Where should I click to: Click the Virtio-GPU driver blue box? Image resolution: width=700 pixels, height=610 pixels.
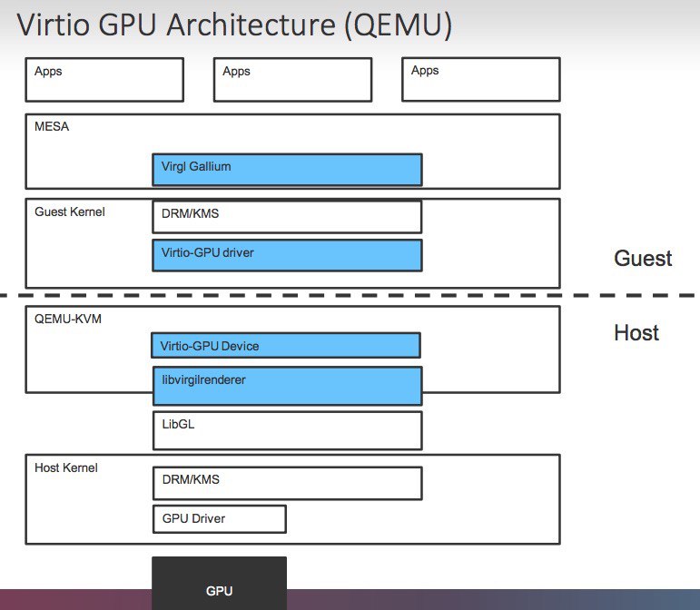287,255
